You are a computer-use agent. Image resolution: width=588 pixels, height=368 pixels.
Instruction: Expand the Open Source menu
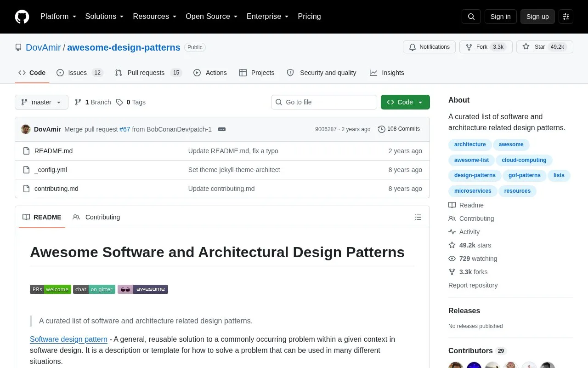coord(212,17)
